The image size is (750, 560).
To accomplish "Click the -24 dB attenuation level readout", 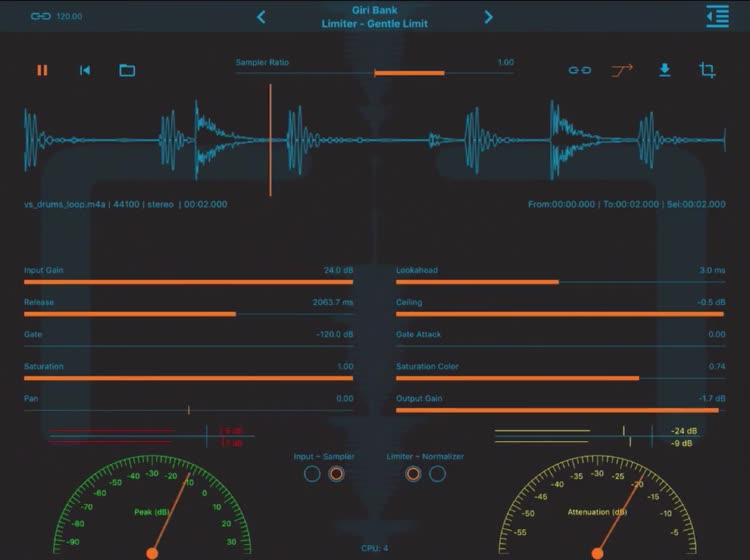I will (x=684, y=431).
